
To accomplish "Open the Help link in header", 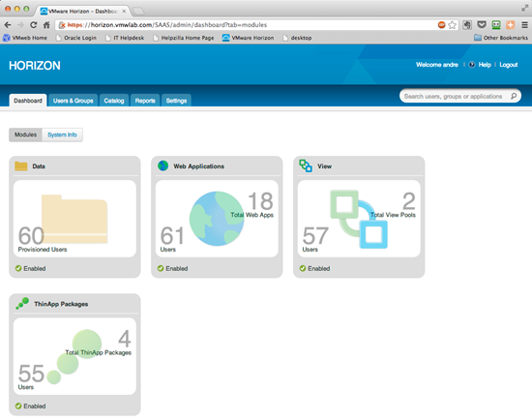I will click(x=485, y=65).
